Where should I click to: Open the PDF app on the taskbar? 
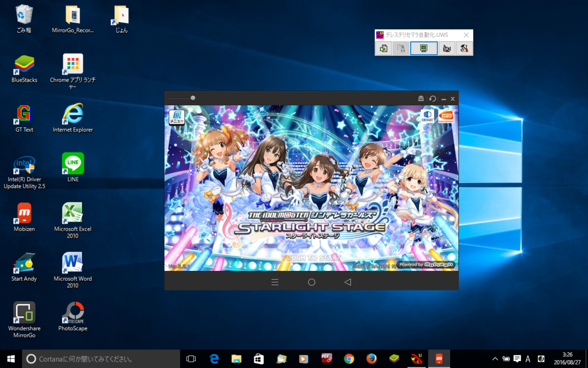tap(327, 359)
